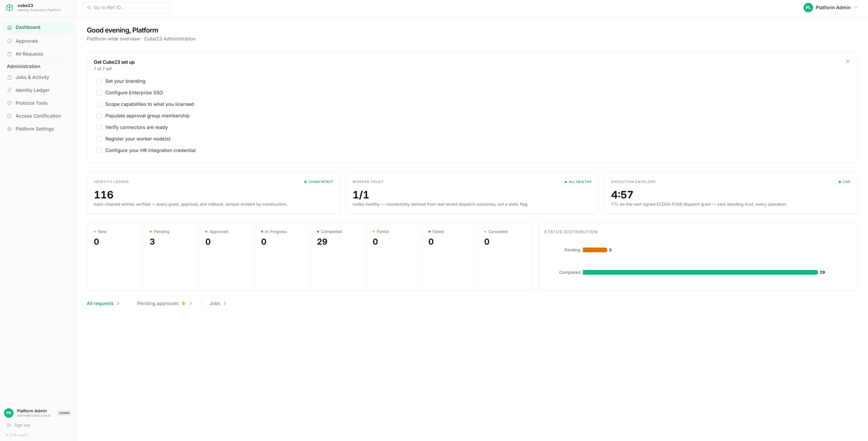The image size is (868, 441).
Task: Click the Identity Ledger 116 card
Action: pyautogui.click(x=213, y=193)
